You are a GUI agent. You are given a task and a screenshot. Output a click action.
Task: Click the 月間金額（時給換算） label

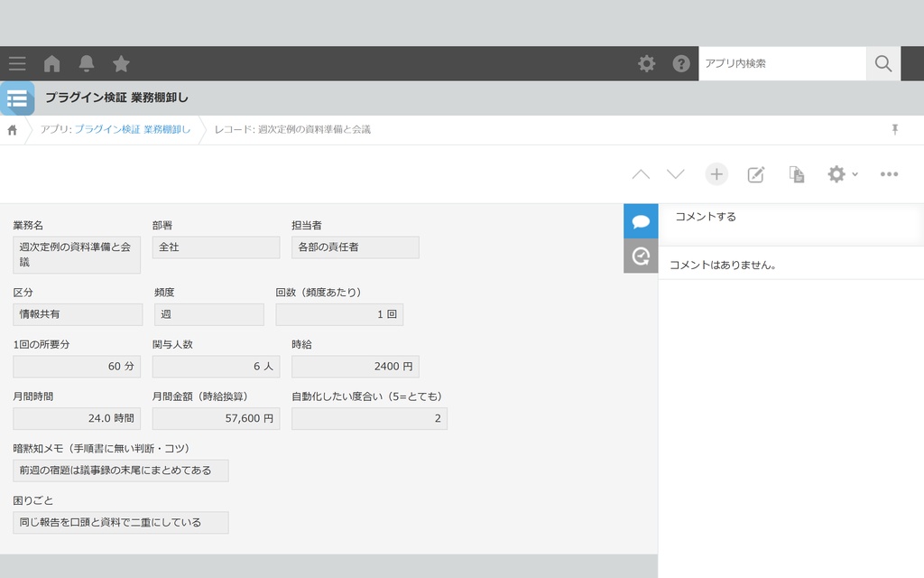click(199, 396)
